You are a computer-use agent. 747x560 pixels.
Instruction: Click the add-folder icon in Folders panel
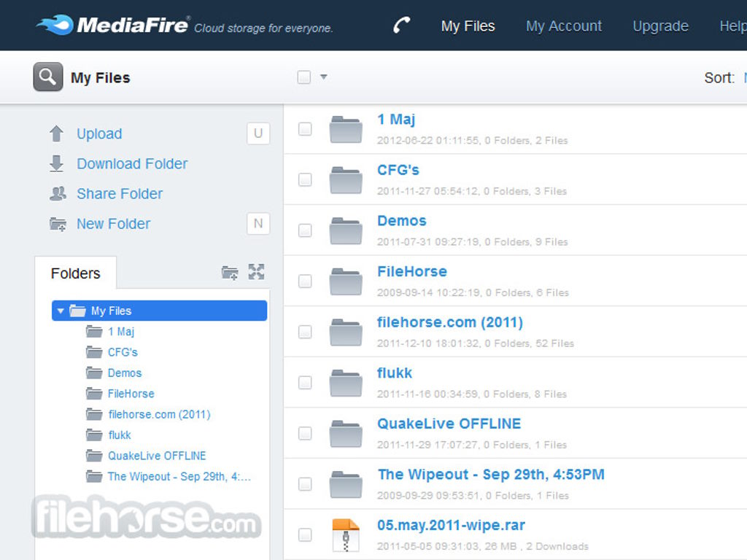[x=230, y=273]
